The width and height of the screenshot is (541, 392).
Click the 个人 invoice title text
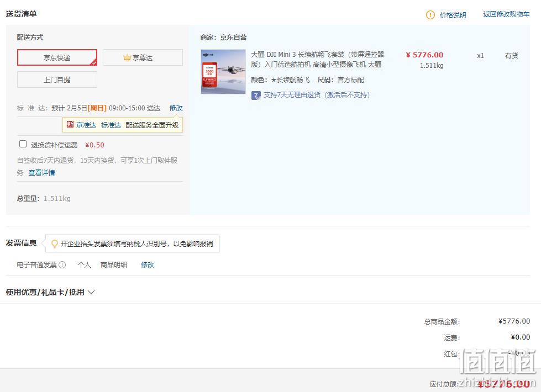(x=84, y=265)
